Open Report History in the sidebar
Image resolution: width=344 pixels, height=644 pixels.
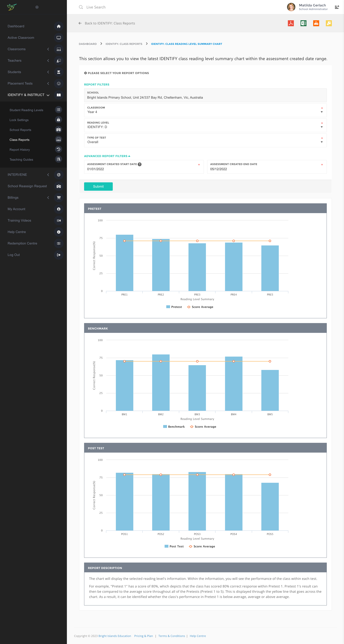click(x=19, y=150)
